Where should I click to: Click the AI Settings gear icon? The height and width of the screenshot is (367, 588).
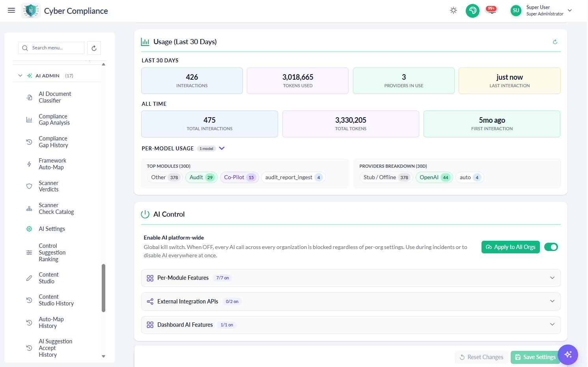[x=29, y=229]
